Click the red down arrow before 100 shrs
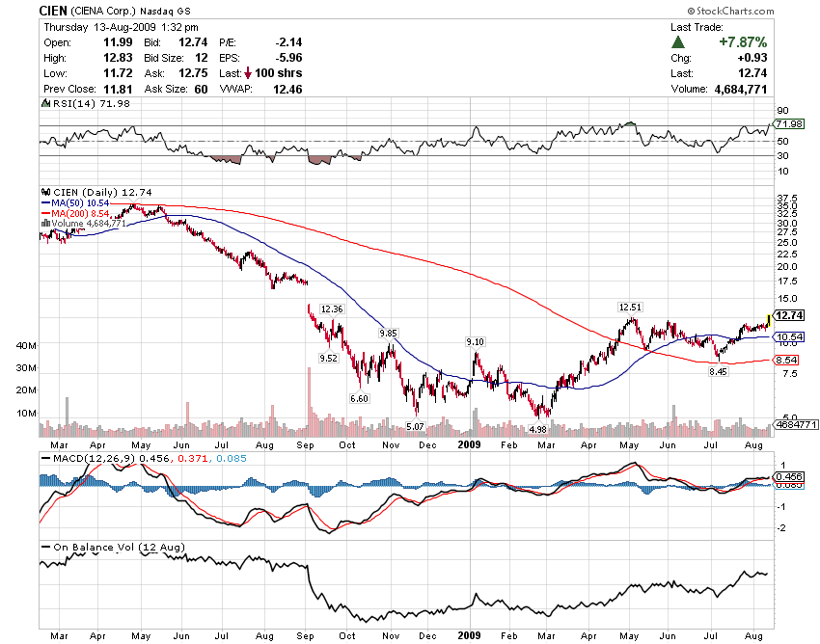This screenshot has width=820, height=644. 248,73
